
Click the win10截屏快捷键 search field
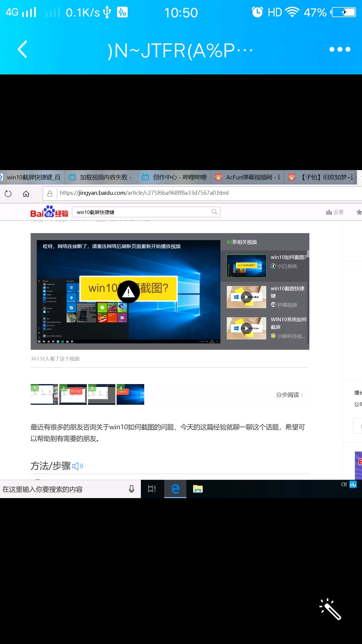click(146, 212)
